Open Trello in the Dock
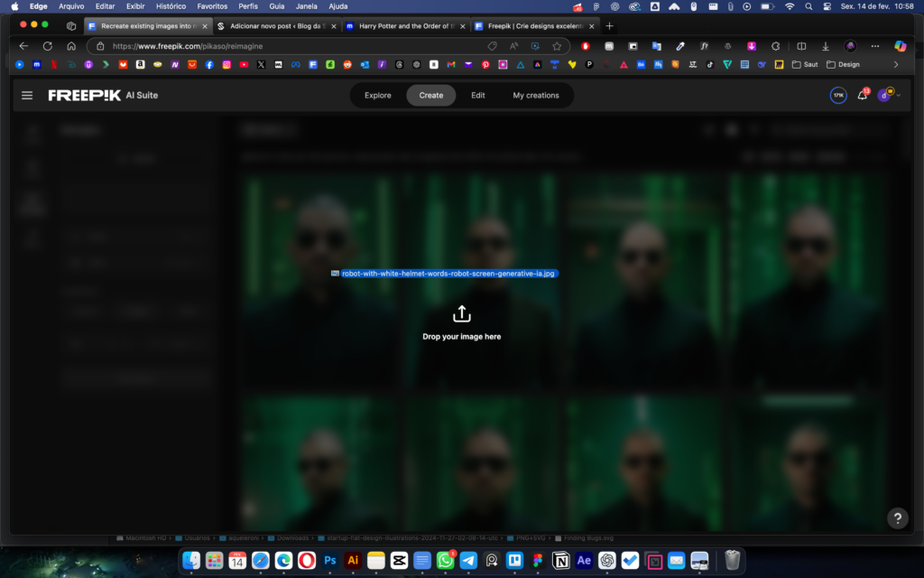This screenshot has height=578, width=924. [514, 560]
